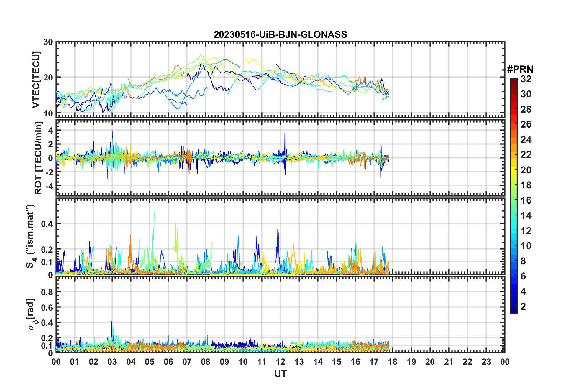The image size is (561, 392).
Task: Click colorbar tick label "18"
Action: (x=526, y=185)
